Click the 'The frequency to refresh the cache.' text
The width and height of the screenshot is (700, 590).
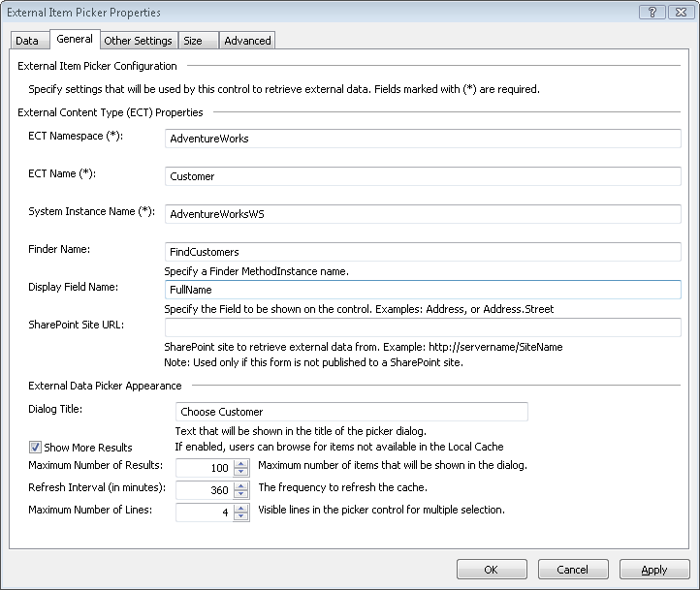342,487
